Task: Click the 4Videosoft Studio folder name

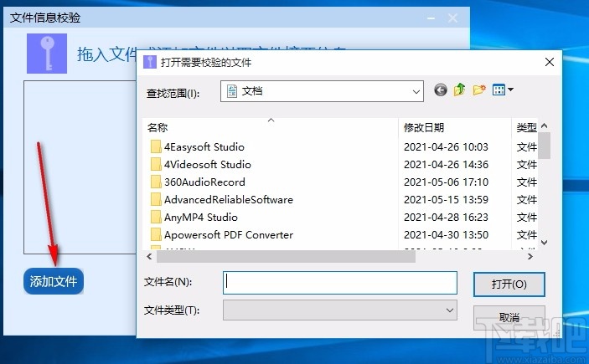Action: tap(207, 164)
